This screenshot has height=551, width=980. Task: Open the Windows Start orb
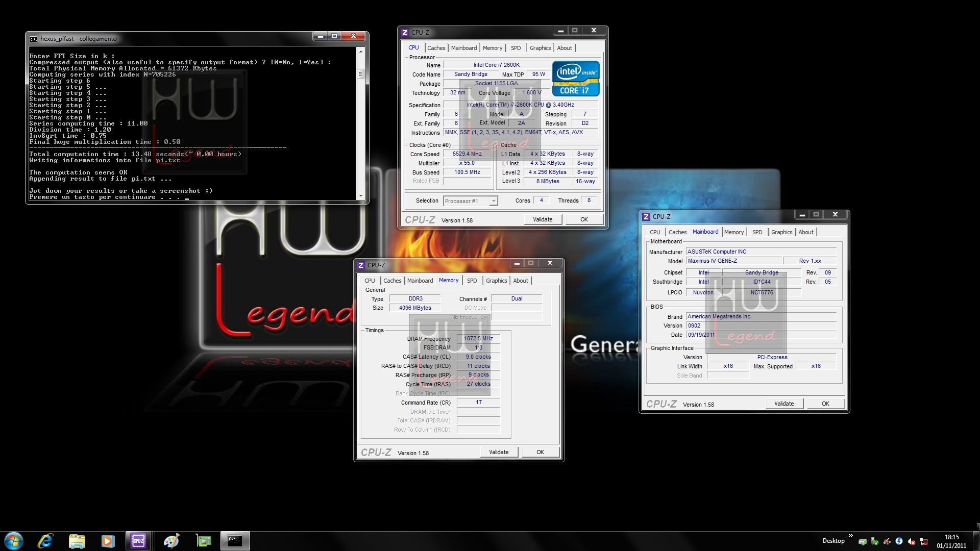coord(14,541)
